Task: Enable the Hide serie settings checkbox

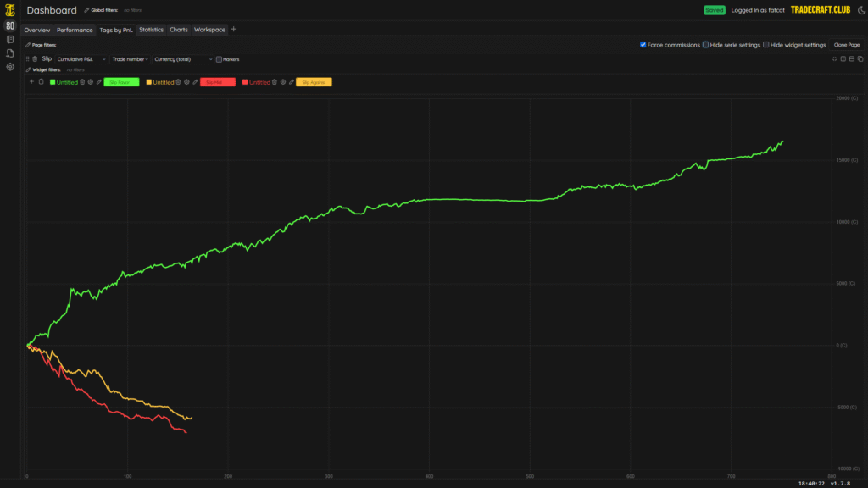Action: coord(706,44)
